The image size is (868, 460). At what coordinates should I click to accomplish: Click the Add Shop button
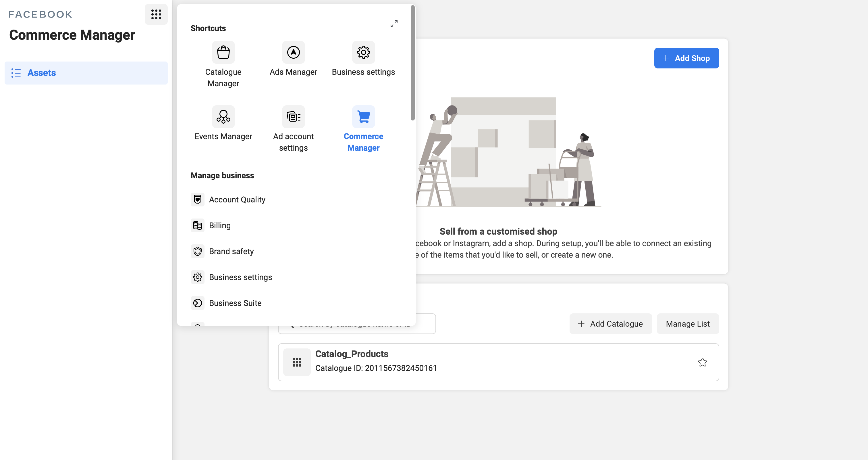(686, 58)
